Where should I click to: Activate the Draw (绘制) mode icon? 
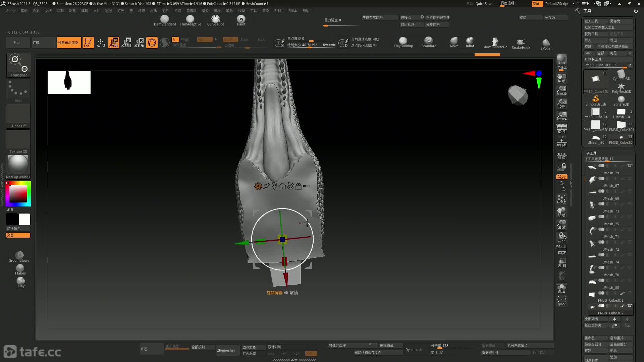pos(101,43)
